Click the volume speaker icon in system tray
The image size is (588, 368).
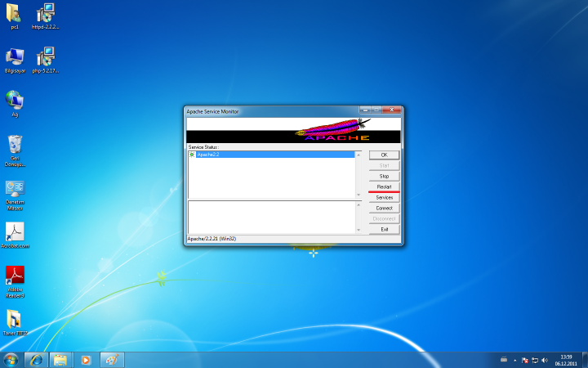tap(545, 360)
